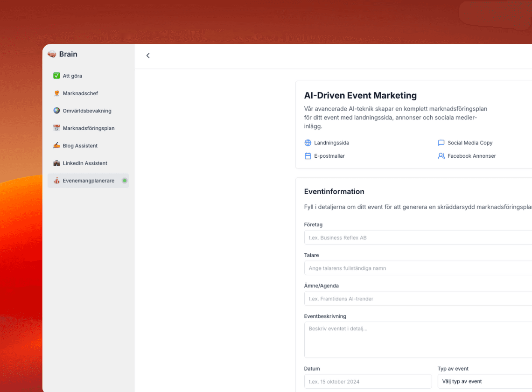This screenshot has height=392, width=532.
Task: Click the Facebook Annonser label
Action: (x=472, y=156)
